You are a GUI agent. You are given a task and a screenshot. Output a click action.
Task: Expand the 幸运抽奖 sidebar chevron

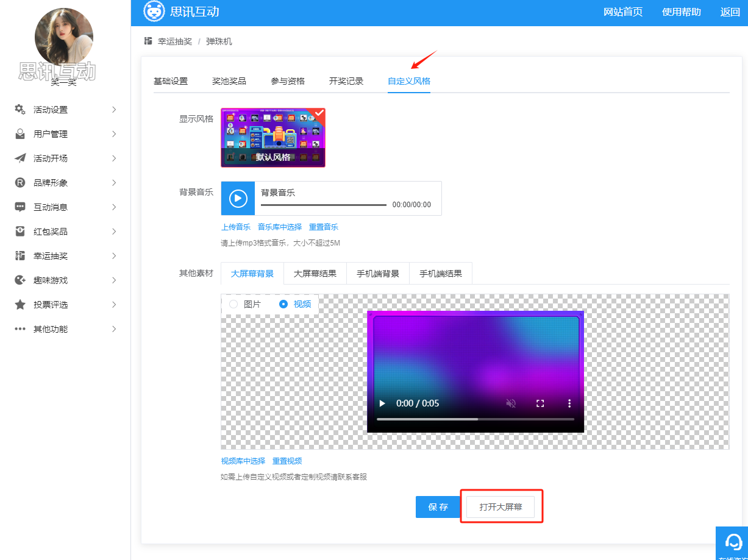(114, 256)
